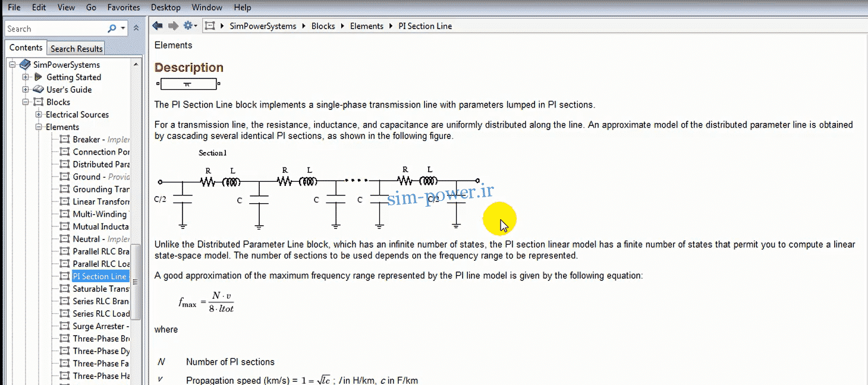Click the block icon beside Parallel RLC Loa
The image size is (868, 385).
[65, 264]
